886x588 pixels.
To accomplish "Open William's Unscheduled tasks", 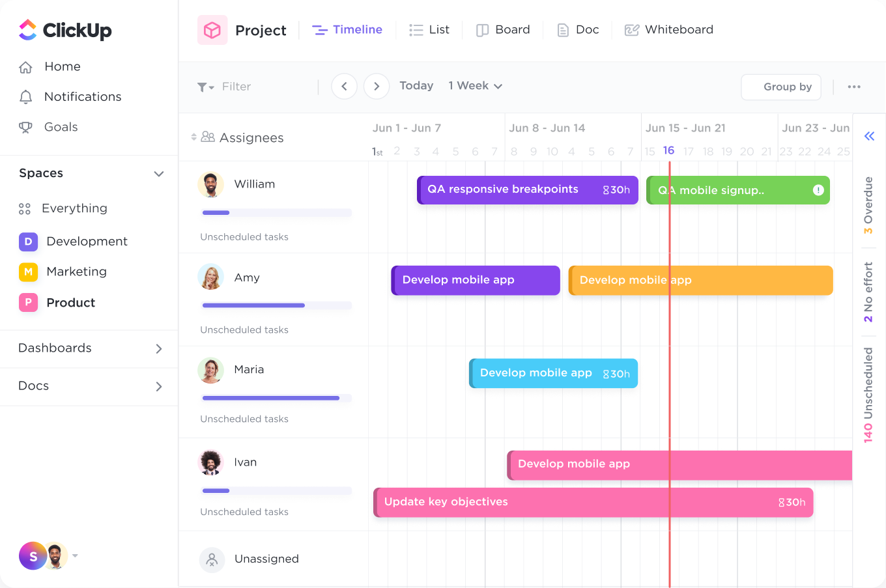I will 244,237.
